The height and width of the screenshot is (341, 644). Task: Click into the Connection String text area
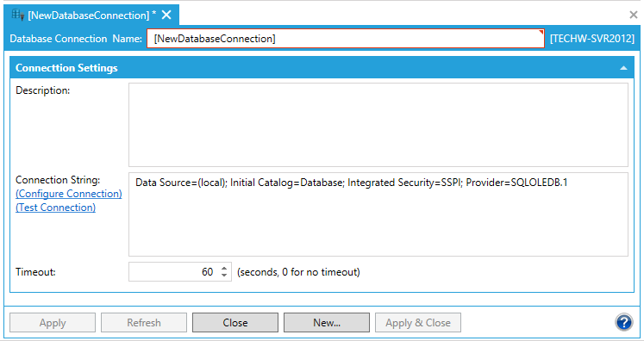[x=378, y=214]
